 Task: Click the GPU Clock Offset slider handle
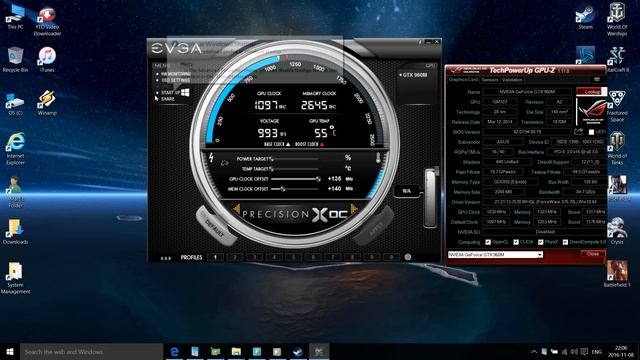coord(318,179)
